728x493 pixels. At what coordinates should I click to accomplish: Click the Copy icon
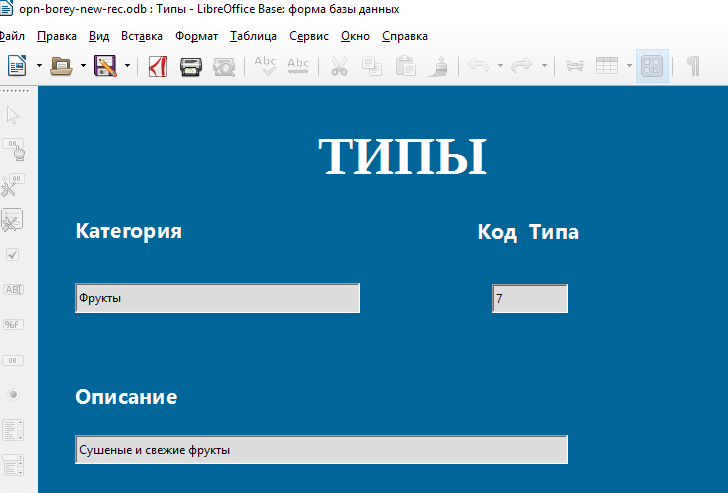pos(372,66)
